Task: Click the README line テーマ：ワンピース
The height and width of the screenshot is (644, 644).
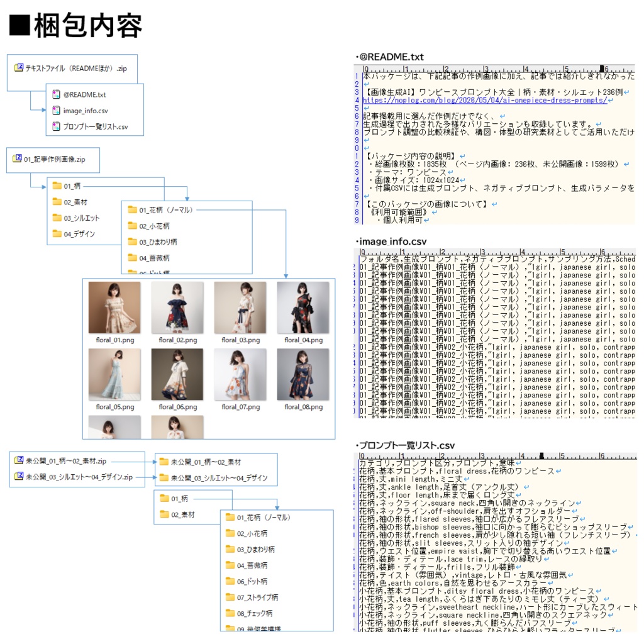Action: pos(410,172)
